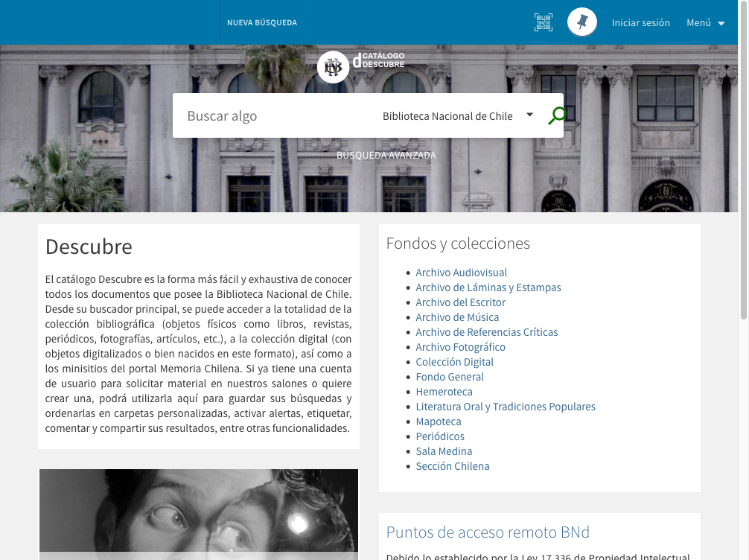Image resolution: width=749 pixels, height=560 pixels.
Task: Select the Colección Digital link
Action: click(454, 362)
